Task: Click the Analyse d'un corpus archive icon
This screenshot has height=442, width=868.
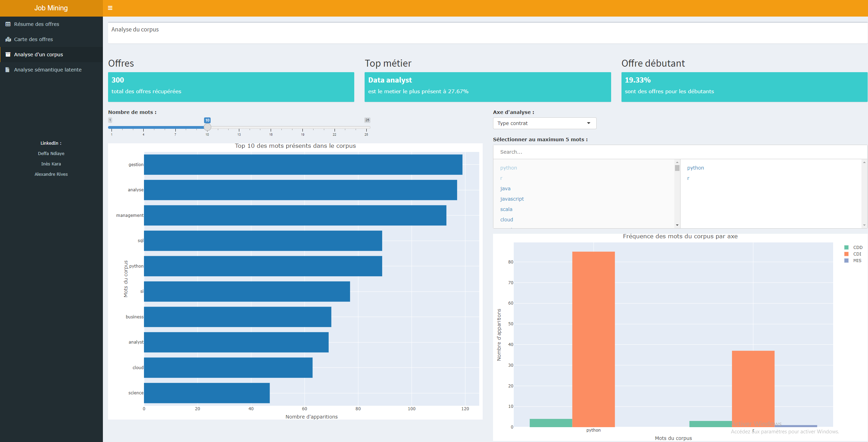Action: 8,55
